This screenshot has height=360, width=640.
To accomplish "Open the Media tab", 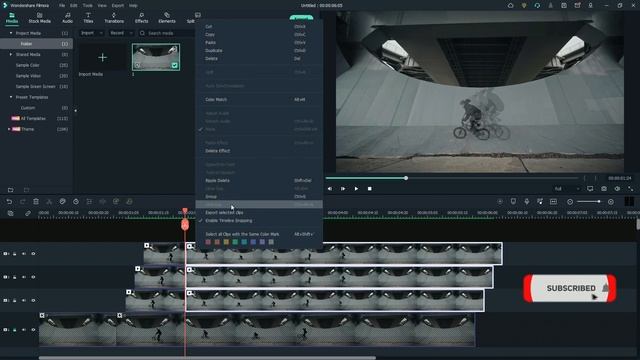I will pyautogui.click(x=11, y=18).
